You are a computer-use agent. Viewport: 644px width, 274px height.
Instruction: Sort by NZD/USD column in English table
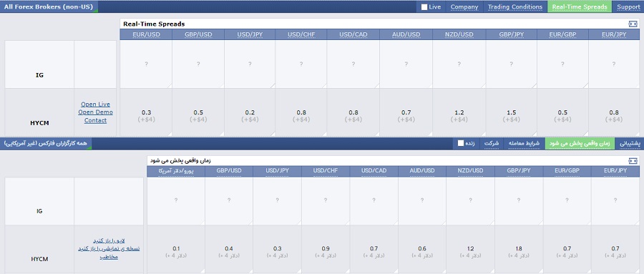tap(459, 34)
